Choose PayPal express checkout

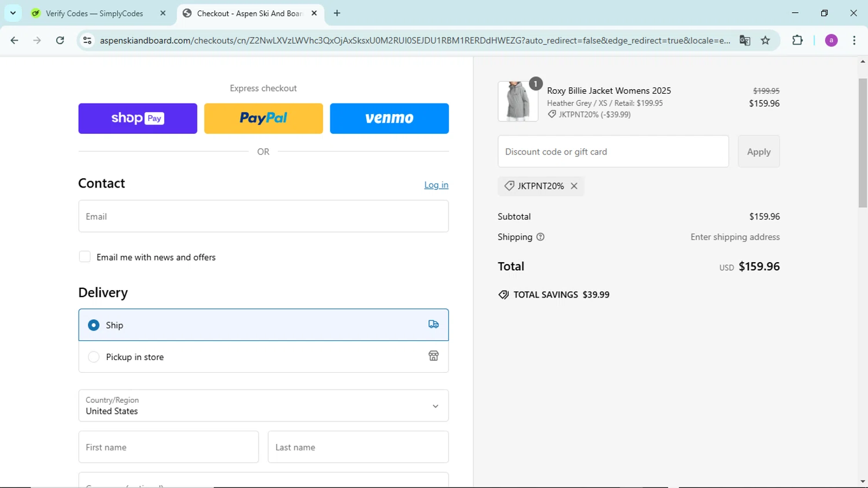[263, 119]
